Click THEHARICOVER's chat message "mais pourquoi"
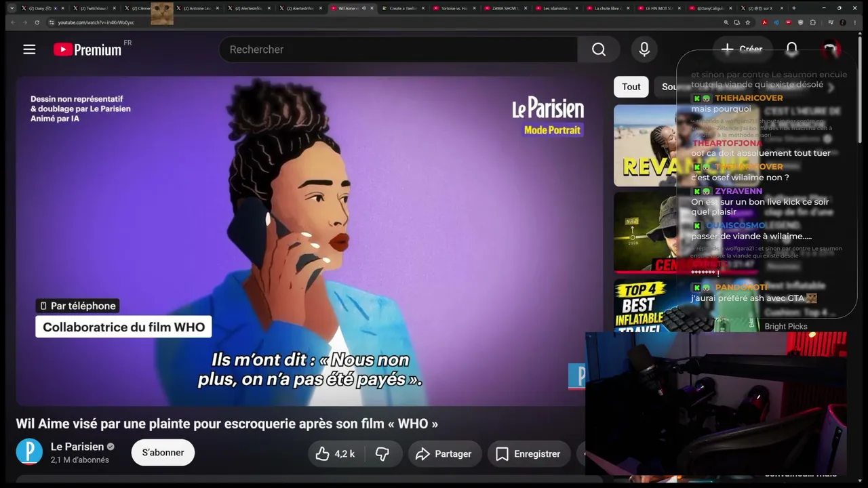This screenshot has height=488, width=868. (722, 109)
